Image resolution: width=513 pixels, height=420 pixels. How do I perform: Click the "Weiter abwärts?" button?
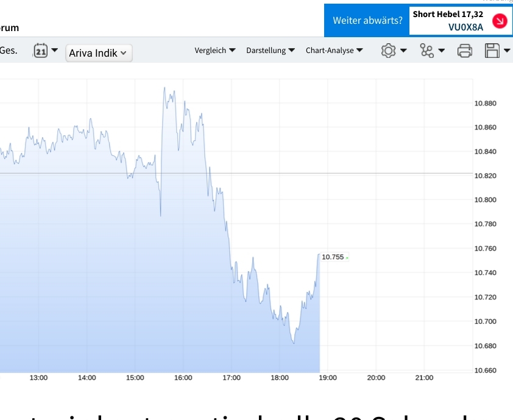pyautogui.click(x=367, y=20)
